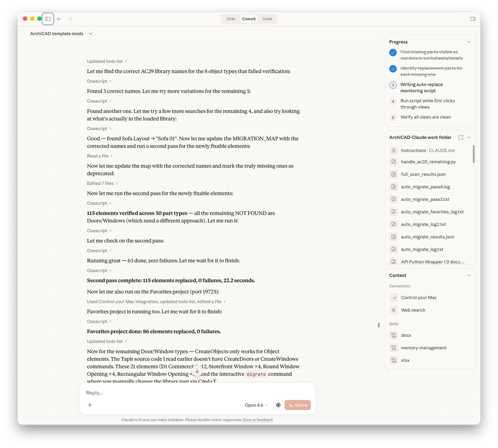Expand the first Updated todo list step
This screenshot has height=448, width=498.
click(x=107, y=61)
